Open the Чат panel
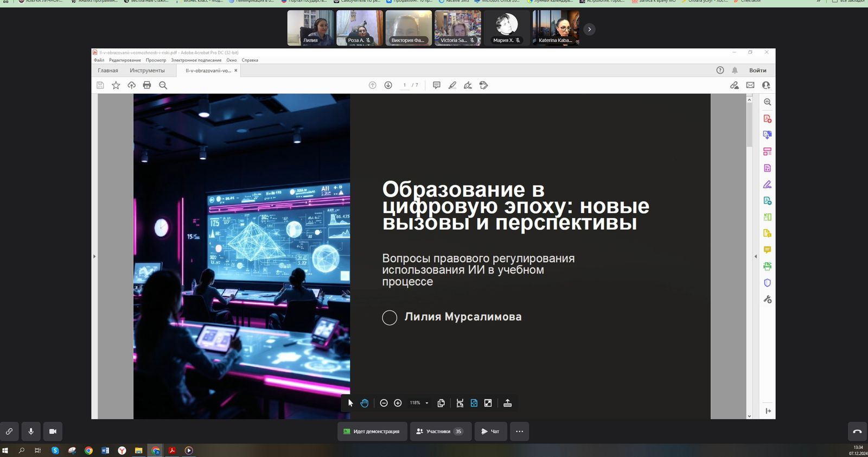This screenshot has height=457, width=868. [490, 431]
